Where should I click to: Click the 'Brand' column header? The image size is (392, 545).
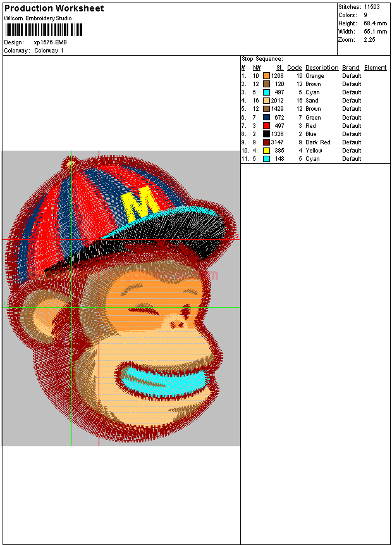(351, 68)
